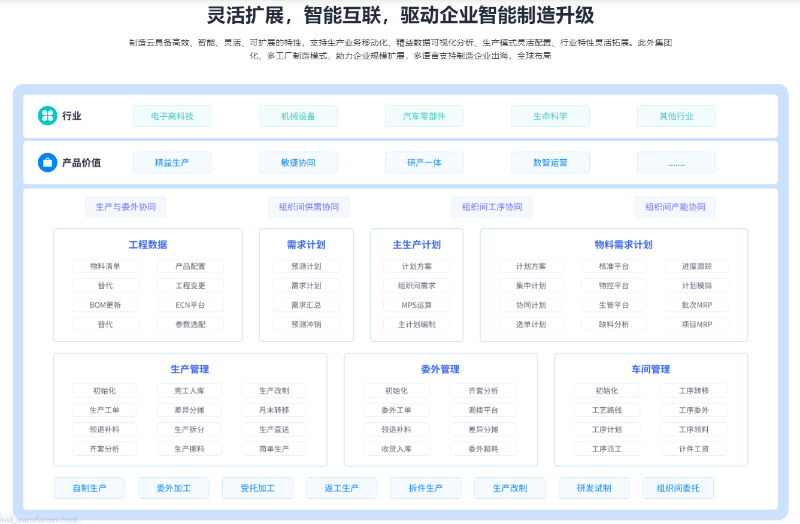Choose the 汽车零部件 industry tag
800x524 pixels.
[424, 116]
